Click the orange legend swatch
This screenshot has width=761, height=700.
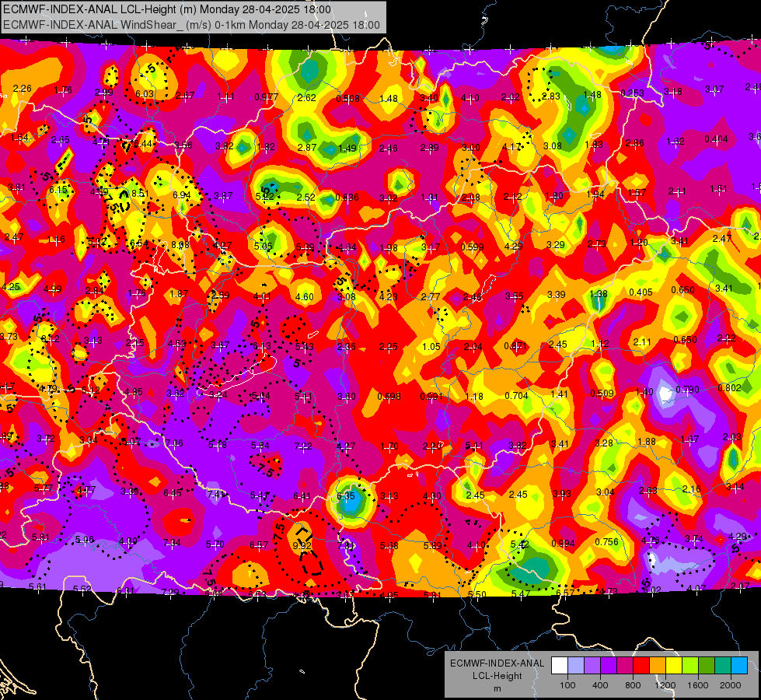pos(658,666)
